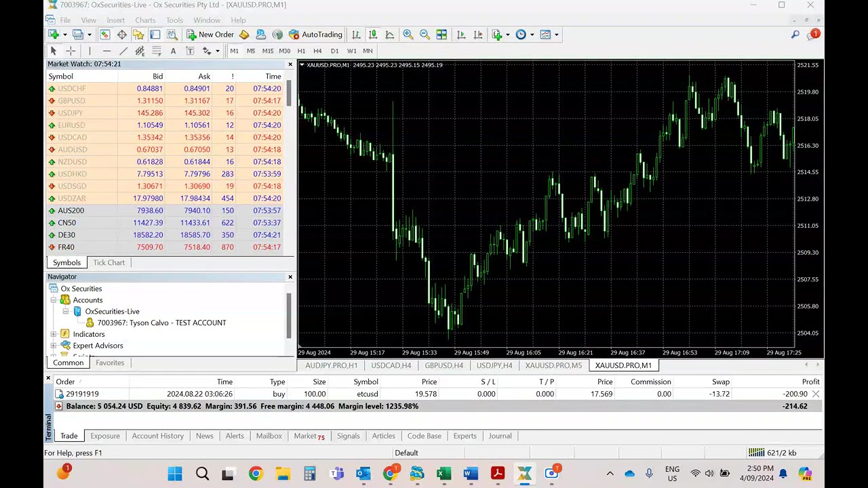Click the search magnifier icon
The width and height of the screenshot is (868, 488).
(795, 35)
